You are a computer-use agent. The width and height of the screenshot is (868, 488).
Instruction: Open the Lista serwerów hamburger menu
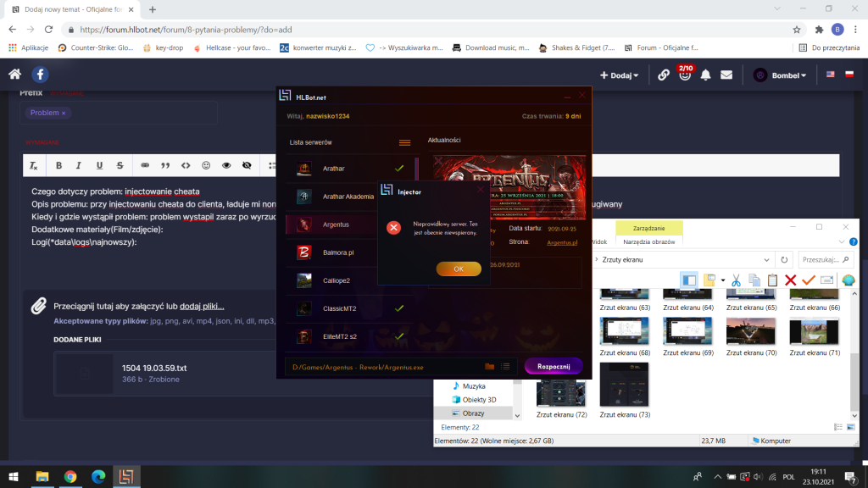(404, 142)
